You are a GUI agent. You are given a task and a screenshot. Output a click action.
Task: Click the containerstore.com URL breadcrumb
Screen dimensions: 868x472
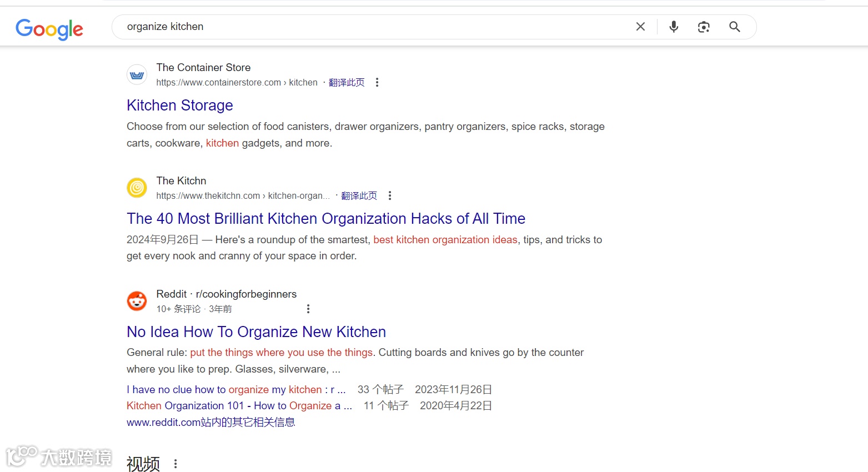[x=237, y=83]
